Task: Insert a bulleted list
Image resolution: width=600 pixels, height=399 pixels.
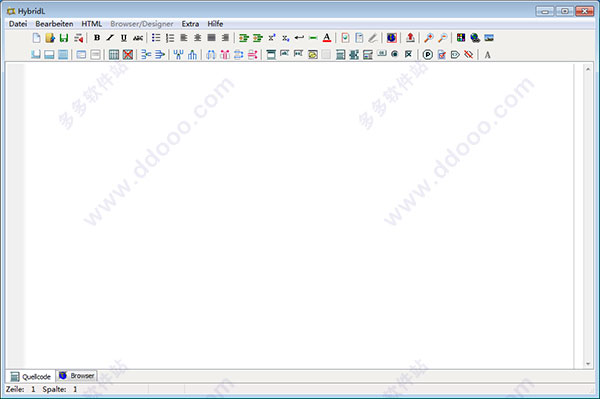Action: pyautogui.click(x=156, y=38)
